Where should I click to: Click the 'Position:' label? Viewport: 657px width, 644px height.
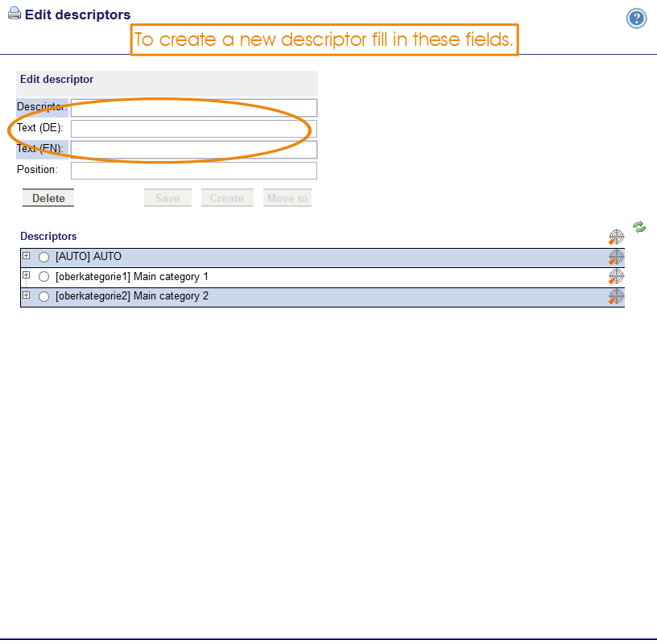[37, 170]
